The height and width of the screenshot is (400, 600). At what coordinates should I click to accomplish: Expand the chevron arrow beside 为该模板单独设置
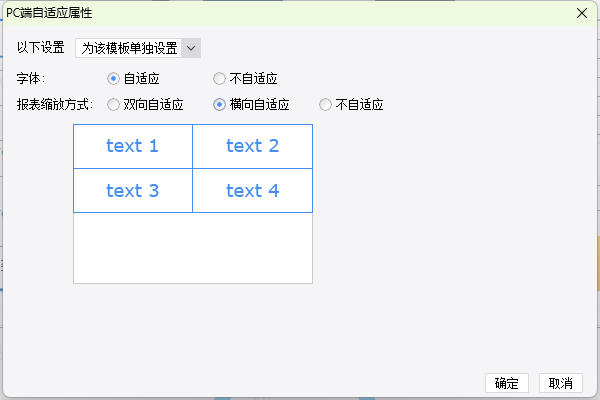coord(191,48)
